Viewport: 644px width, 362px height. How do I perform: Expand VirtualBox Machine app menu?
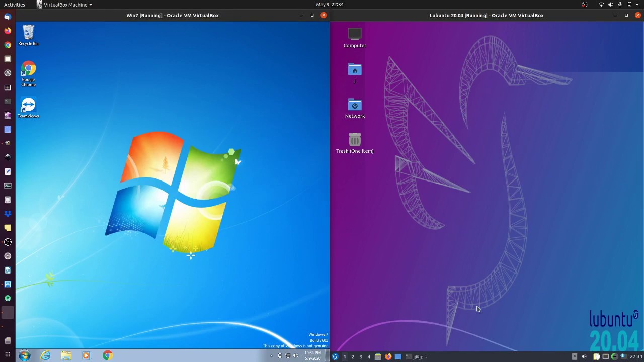64,4
